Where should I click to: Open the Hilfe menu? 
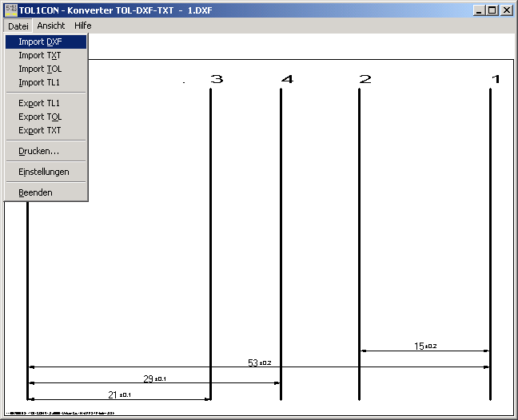(x=83, y=26)
